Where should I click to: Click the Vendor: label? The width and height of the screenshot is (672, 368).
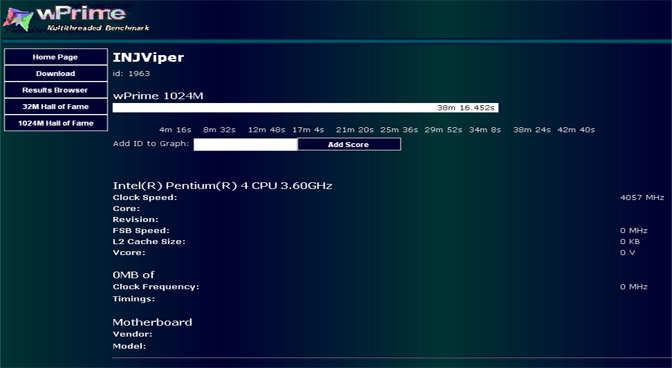132,334
